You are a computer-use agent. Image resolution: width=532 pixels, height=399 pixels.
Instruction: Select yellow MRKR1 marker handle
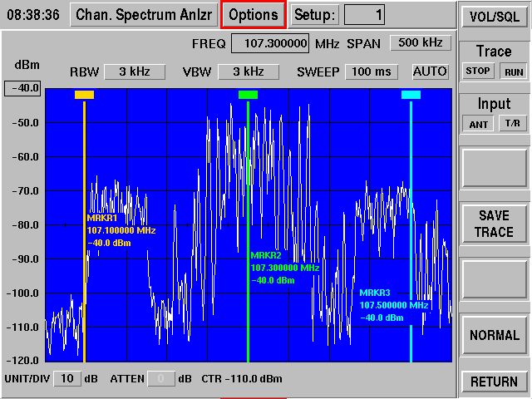pos(84,95)
